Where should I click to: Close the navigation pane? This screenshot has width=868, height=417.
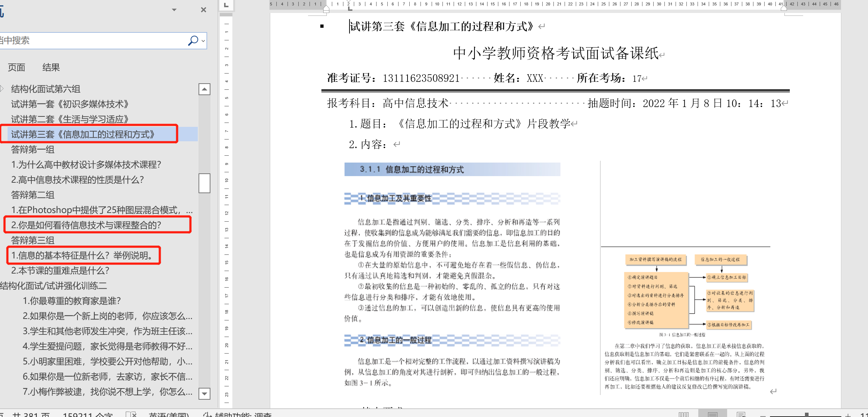pos(204,10)
